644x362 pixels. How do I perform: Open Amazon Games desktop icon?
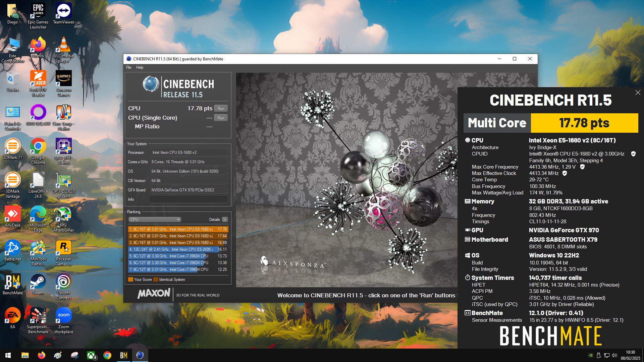pyautogui.click(x=63, y=83)
